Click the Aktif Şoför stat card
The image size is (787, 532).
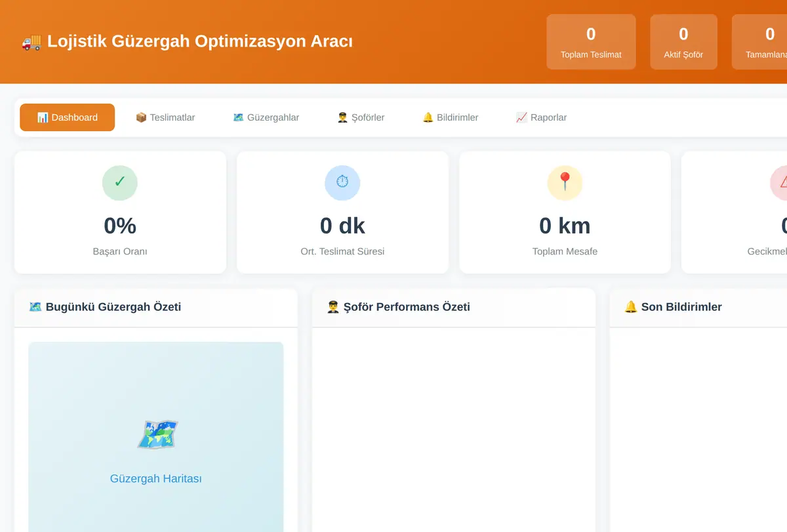683,41
